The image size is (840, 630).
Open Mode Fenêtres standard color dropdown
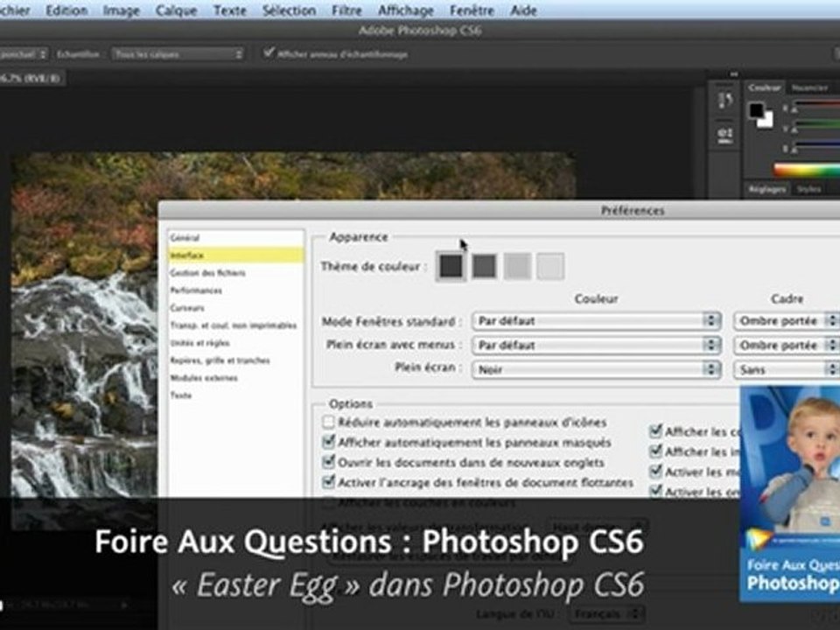click(596, 321)
